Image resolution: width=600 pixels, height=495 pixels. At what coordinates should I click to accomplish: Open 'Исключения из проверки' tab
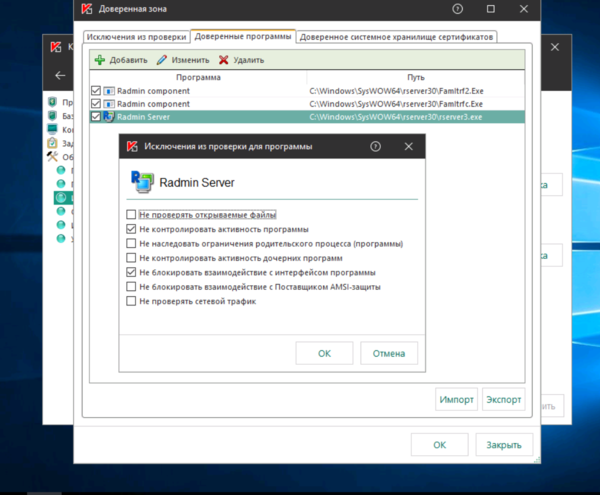click(136, 37)
